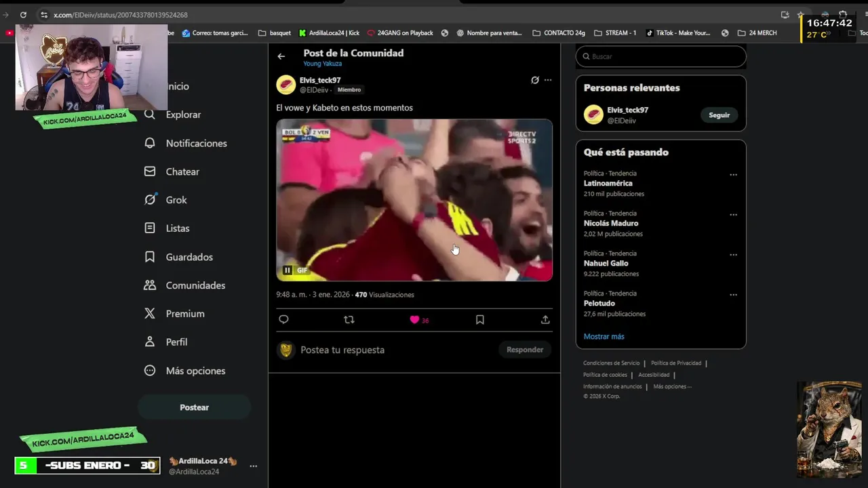Click Elvis_teck97 avatar in Personas relevantes
This screenshot has width=868, height=488.
pyautogui.click(x=593, y=115)
